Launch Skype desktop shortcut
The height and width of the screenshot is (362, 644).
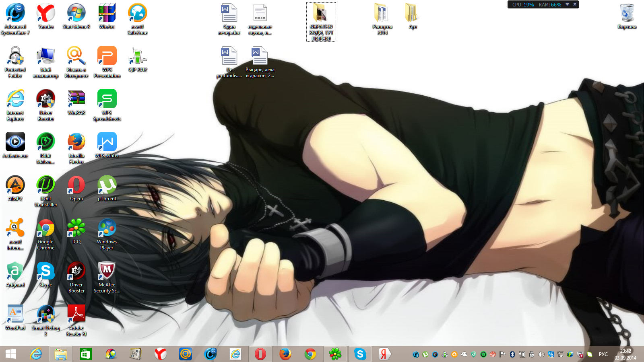point(46,274)
